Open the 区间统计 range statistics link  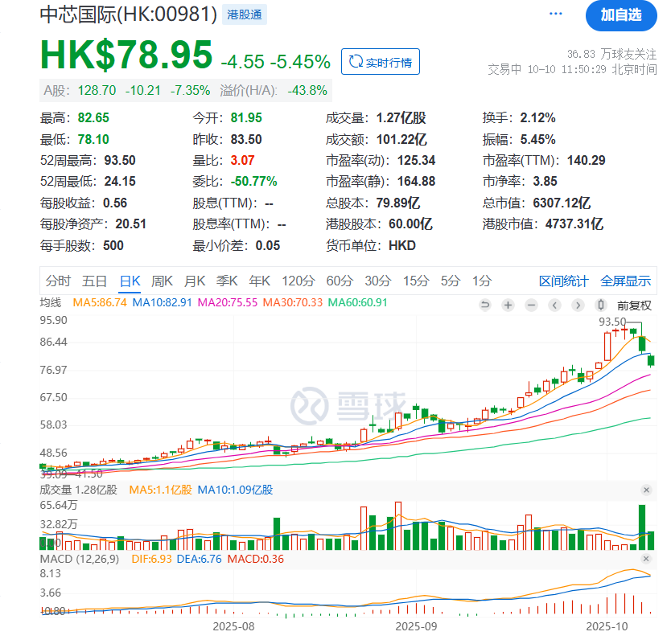(x=563, y=281)
